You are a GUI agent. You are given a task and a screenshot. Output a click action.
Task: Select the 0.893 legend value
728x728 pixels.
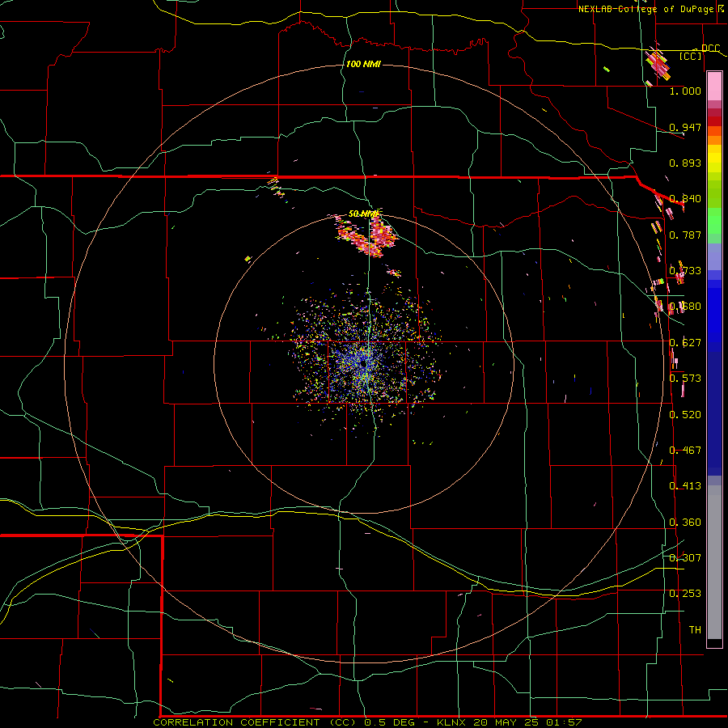685,163
